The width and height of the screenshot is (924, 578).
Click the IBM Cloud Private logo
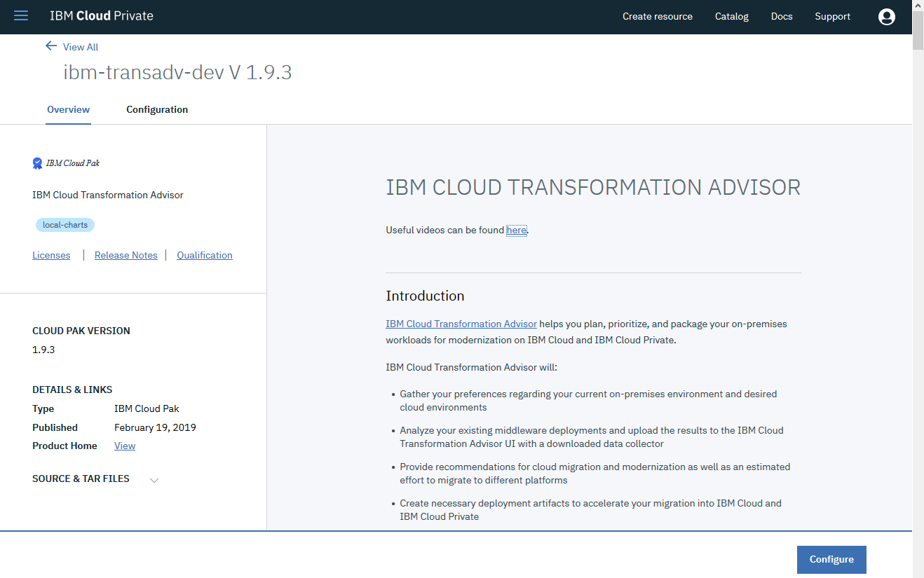pos(102,15)
